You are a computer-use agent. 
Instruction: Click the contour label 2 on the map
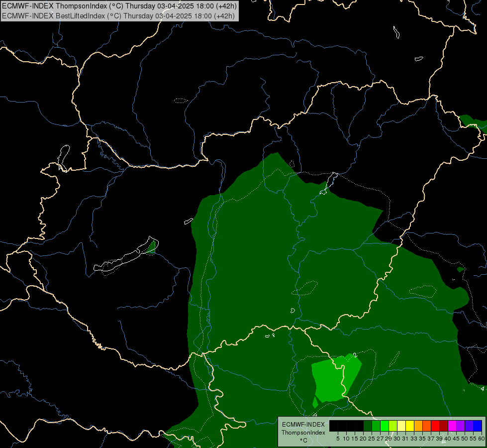click(355, 355)
